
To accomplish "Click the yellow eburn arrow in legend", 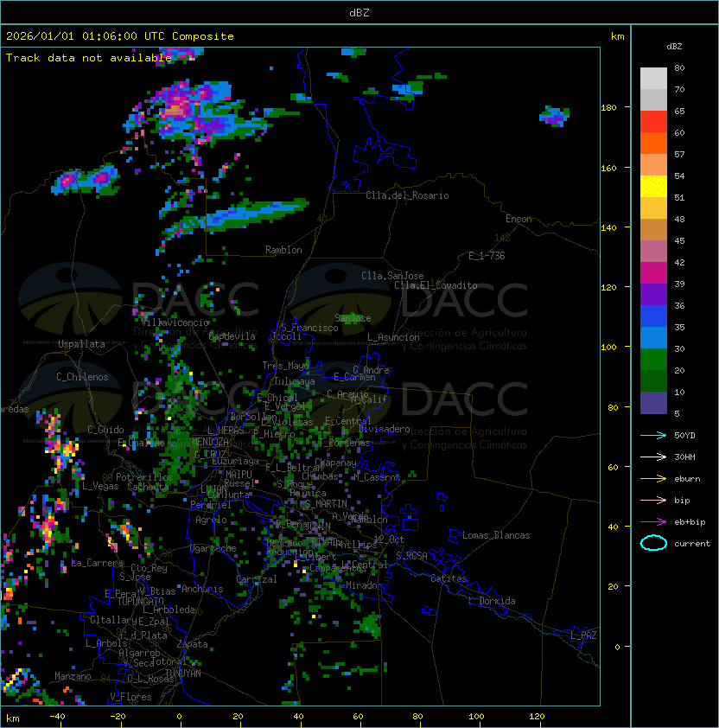I will click(653, 479).
